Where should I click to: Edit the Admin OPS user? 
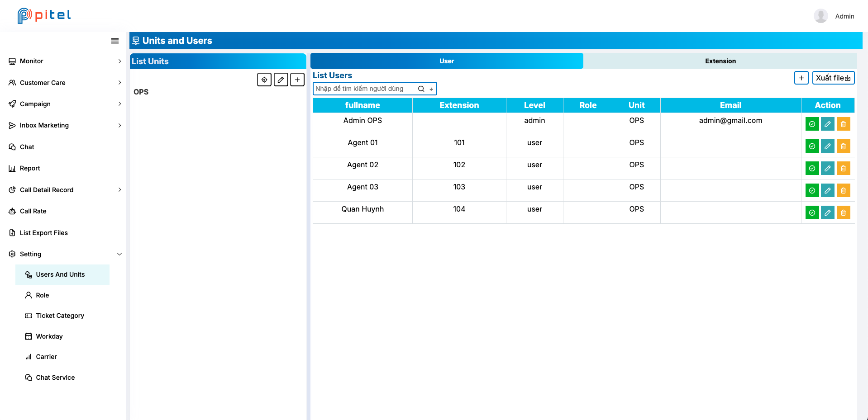[828, 124]
